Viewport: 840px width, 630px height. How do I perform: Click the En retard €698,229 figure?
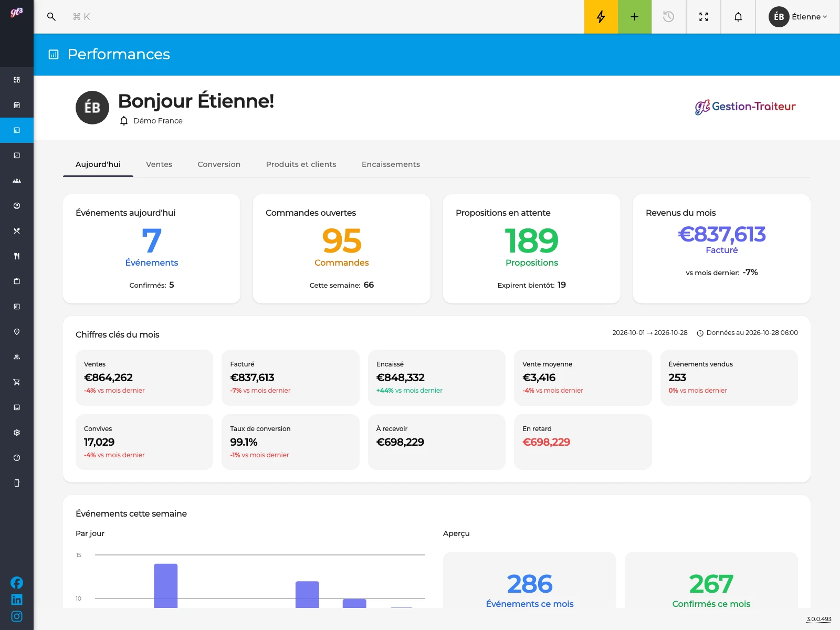pyautogui.click(x=546, y=442)
